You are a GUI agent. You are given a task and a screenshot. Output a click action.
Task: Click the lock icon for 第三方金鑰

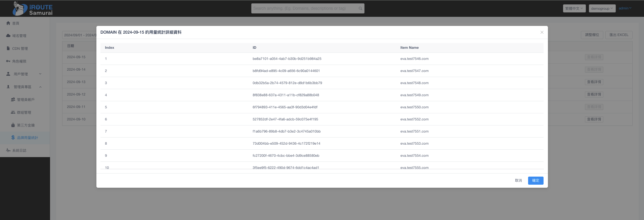[13, 125]
